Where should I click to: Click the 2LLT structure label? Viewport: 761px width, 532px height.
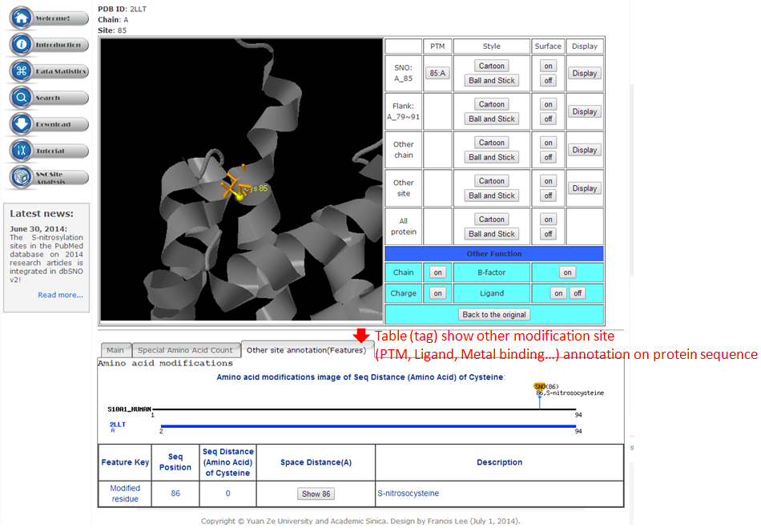pyautogui.click(x=118, y=425)
